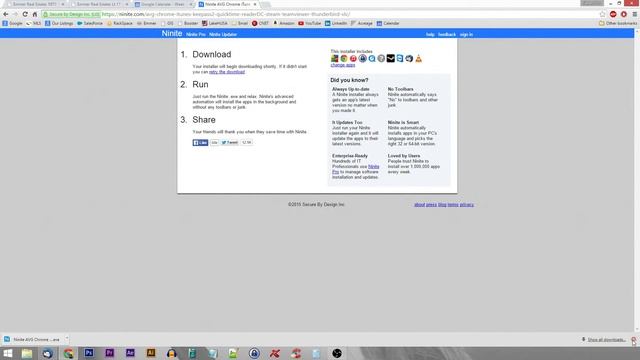Click the QuickTime icon in installer list
640x360 pixels.
372,59
